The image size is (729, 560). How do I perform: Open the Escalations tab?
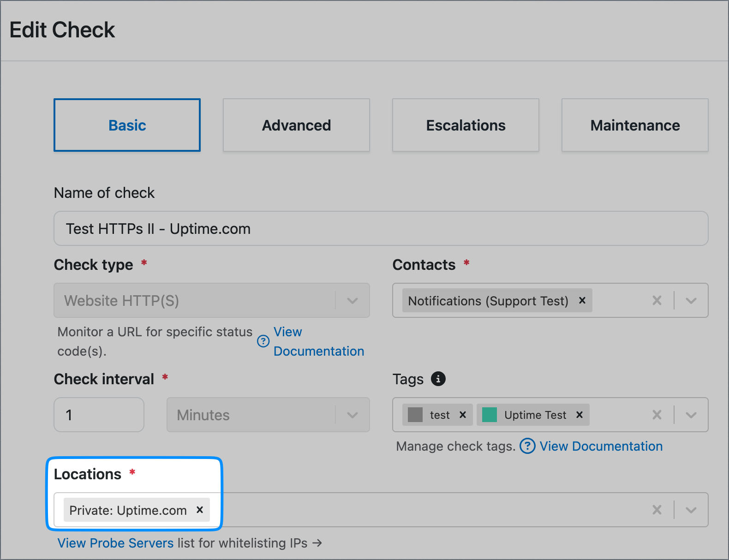(466, 125)
